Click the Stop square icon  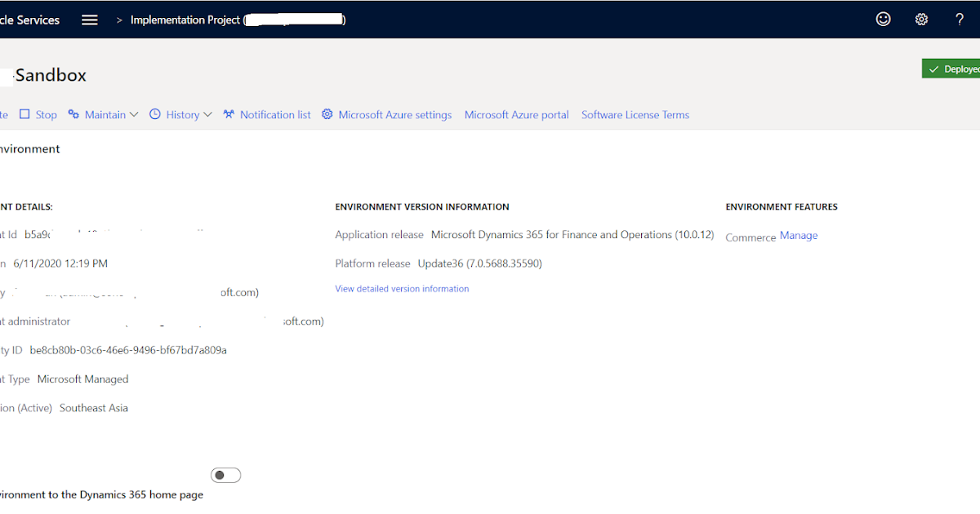pos(25,114)
